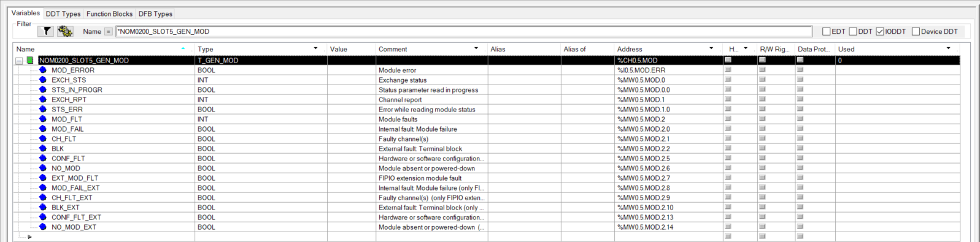980x242 pixels.
Task: Click the CH_FLT_EXT variable icon
Action: pos(43,197)
